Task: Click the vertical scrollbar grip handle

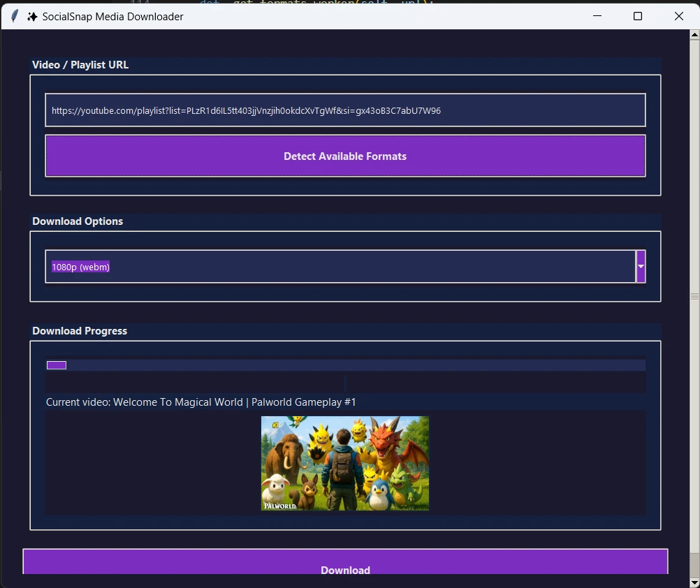Action: 694,297
